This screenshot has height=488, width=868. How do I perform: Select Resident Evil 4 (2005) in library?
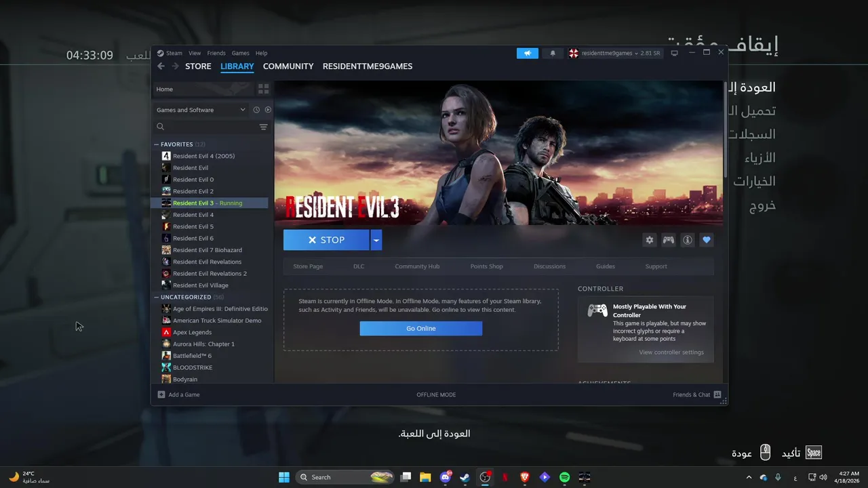pyautogui.click(x=210, y=156)
